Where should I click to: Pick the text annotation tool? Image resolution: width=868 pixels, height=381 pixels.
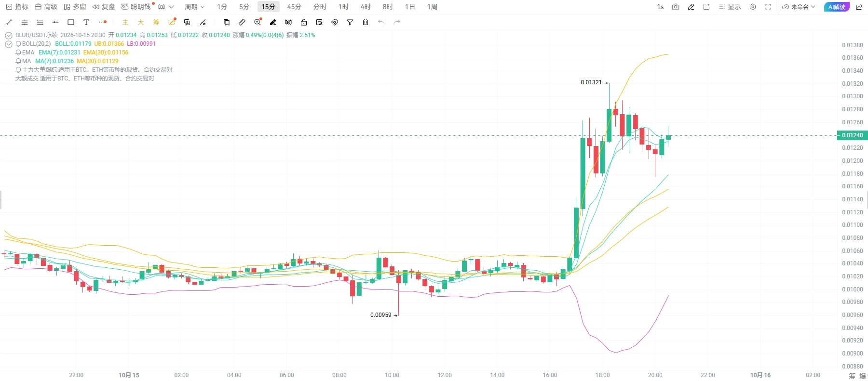(x=86, y=22)
